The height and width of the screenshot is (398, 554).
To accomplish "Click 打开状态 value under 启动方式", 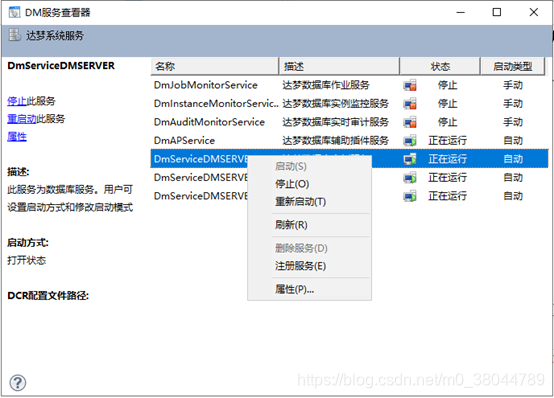I will click(x=26, y=261).
